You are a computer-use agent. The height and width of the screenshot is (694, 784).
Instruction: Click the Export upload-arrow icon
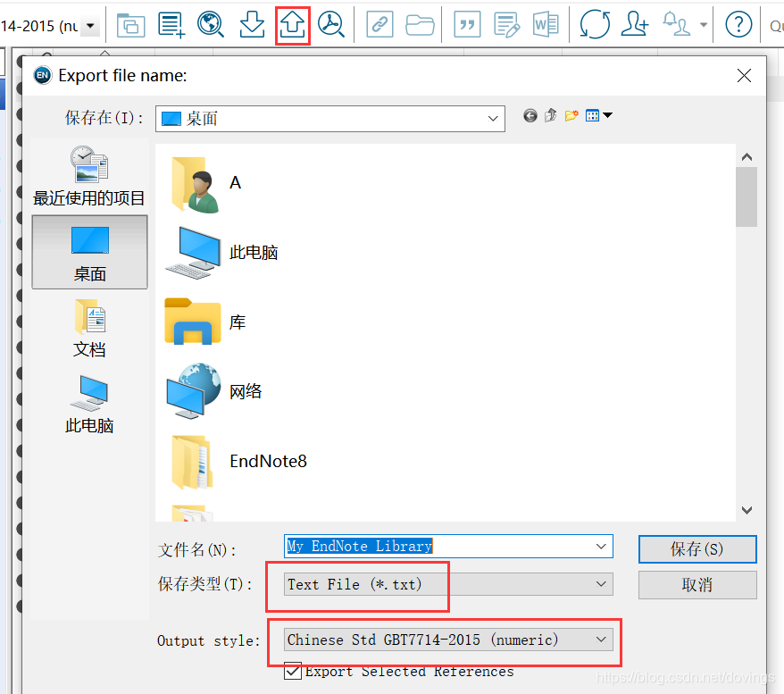pyautogui.click(x=292, y=24)
